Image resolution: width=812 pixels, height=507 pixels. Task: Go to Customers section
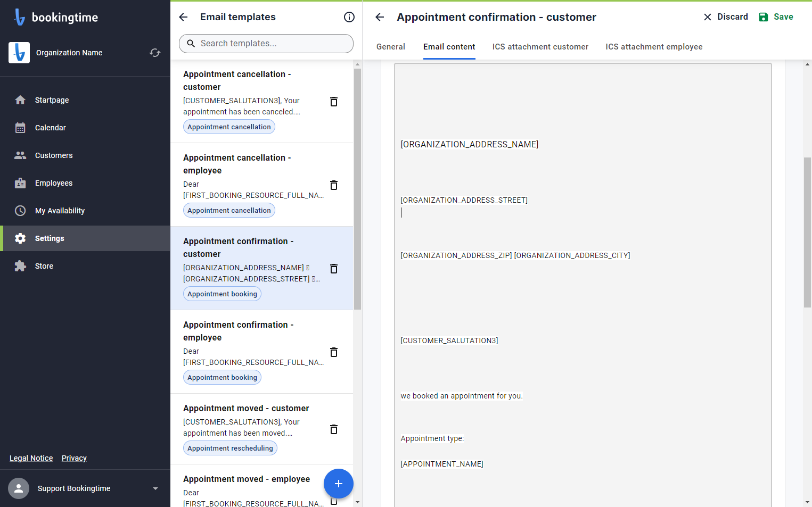(x=85, y=155)
